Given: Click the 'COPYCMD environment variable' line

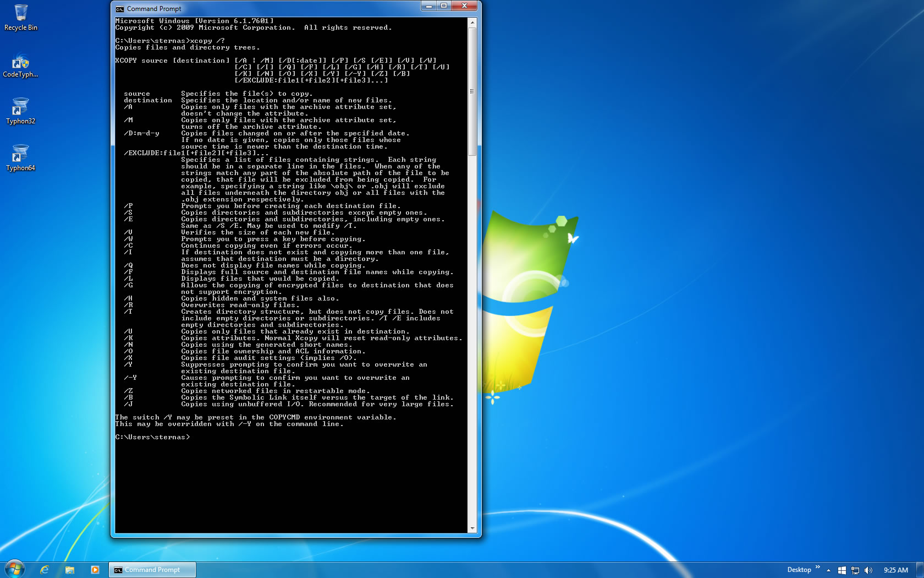Looking at the screenshot, I should (x=256, y=418).
